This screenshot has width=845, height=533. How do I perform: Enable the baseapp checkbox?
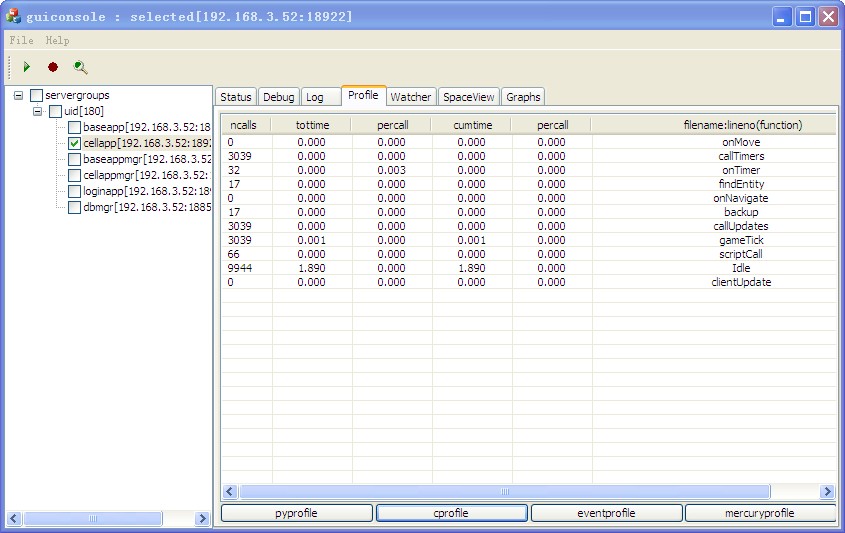click(74, 127)
